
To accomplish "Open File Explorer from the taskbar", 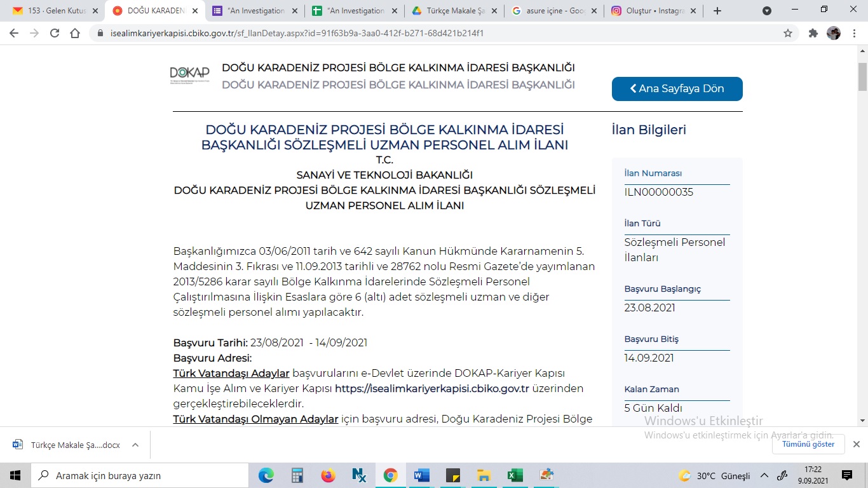I will pos(484,475).
